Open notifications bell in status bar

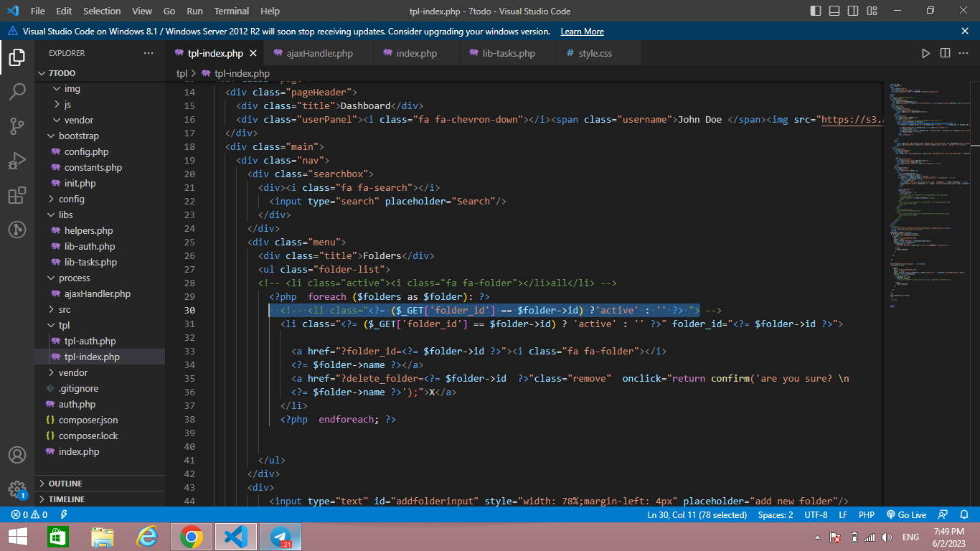[964, 514]
